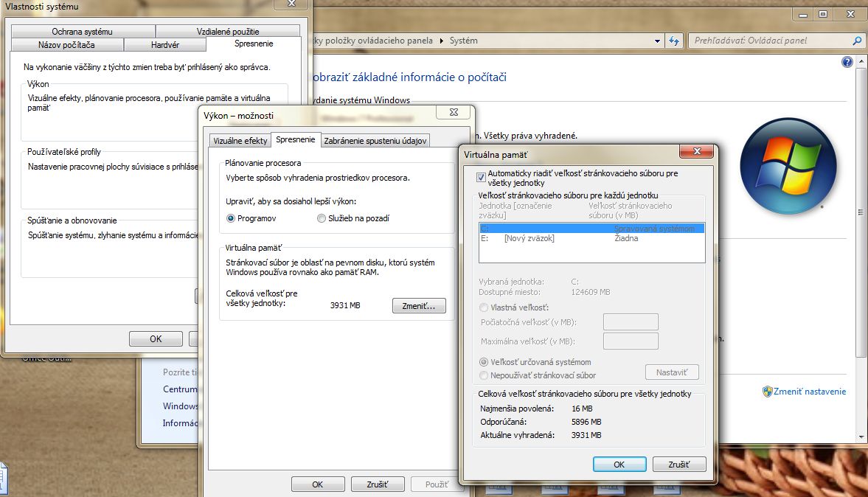Image resolution: width=868 pixels, height=497 pixels.
Task: Select the Programov radio button
Action: pyautogui.click(x=231, y=218)
